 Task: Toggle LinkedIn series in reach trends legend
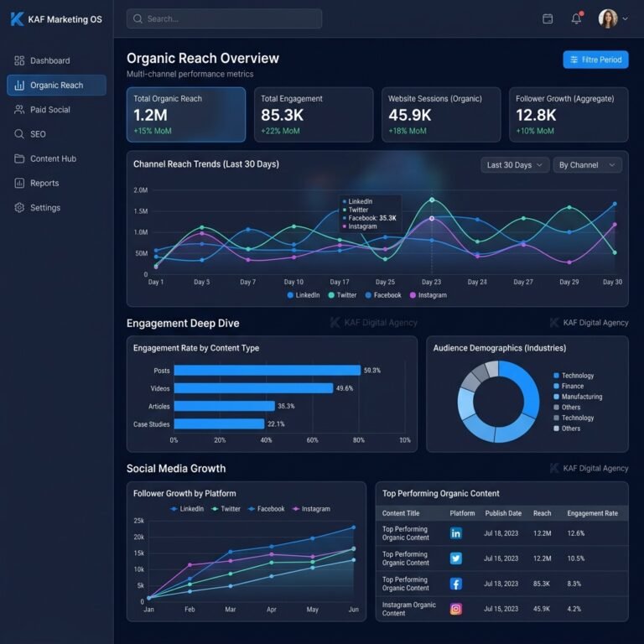pyautogui.click(x=303, y=295)
